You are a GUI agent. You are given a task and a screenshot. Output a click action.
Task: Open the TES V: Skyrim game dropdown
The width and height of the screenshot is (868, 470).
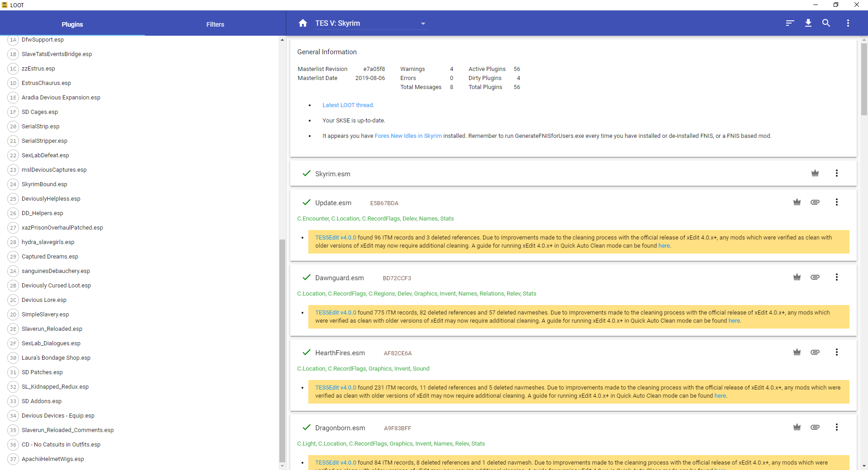pos(371,23)
